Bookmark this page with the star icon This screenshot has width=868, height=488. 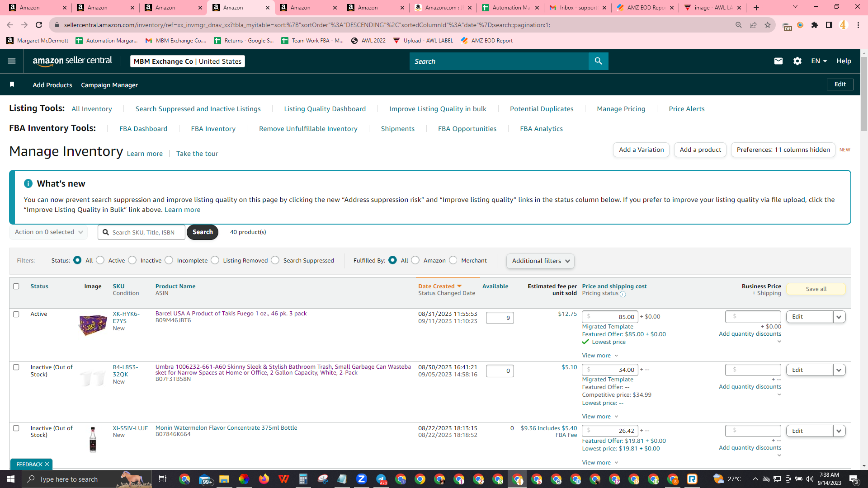[x=768, y=25]
